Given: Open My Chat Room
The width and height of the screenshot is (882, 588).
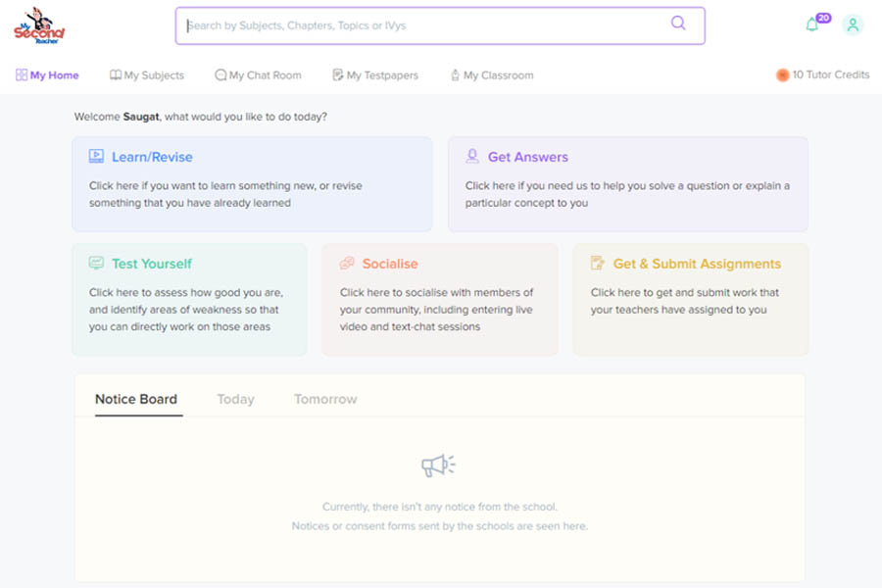Looking at the screenshot, I should pos(258,74).
